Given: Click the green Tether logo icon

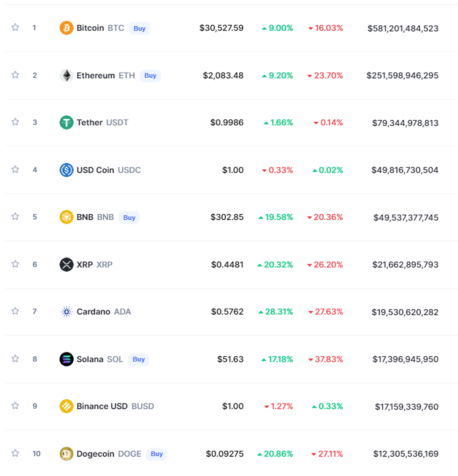Looking at the screenshot, I should (66, 123).
